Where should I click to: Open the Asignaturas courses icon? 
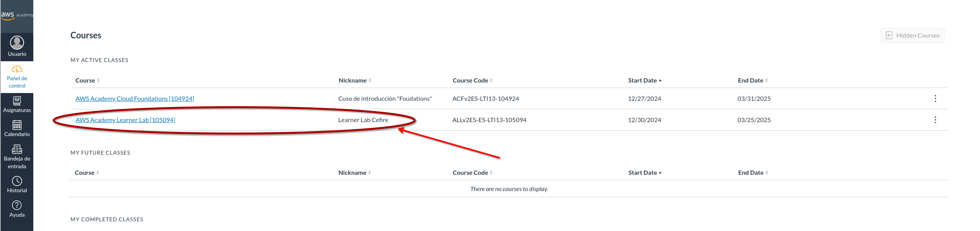click(17, 101)
